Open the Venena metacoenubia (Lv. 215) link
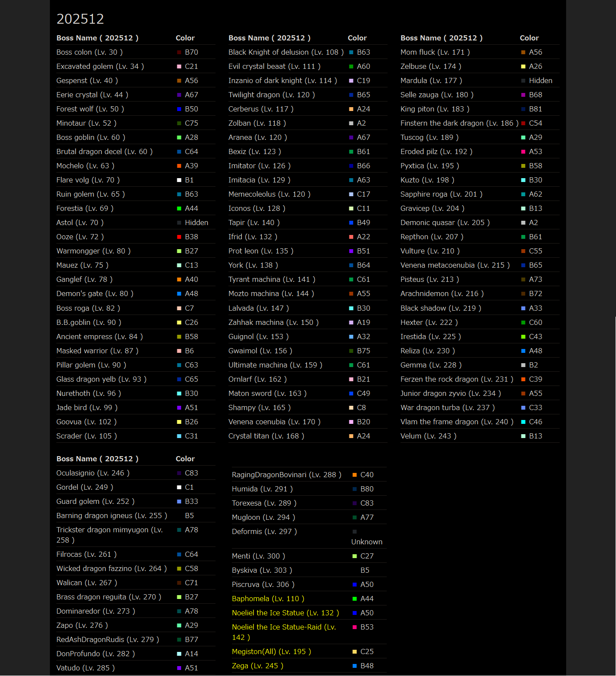Image resolution: width=616 pixels, height=676 pixels. [x=455, y=265]
